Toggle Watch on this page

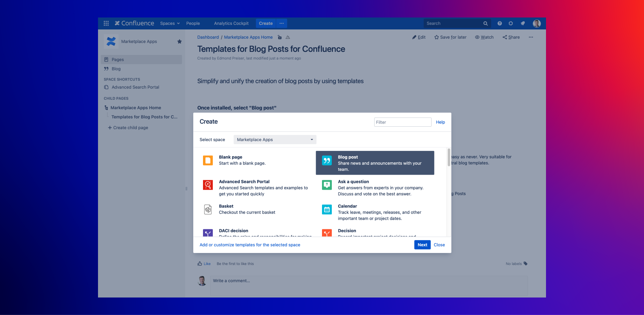tap(484, 37)
